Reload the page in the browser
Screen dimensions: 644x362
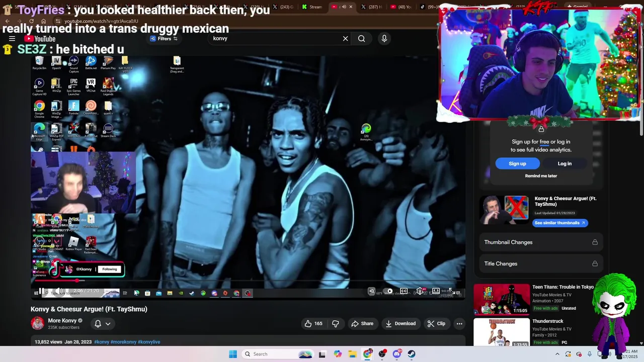tap(31, 21)
